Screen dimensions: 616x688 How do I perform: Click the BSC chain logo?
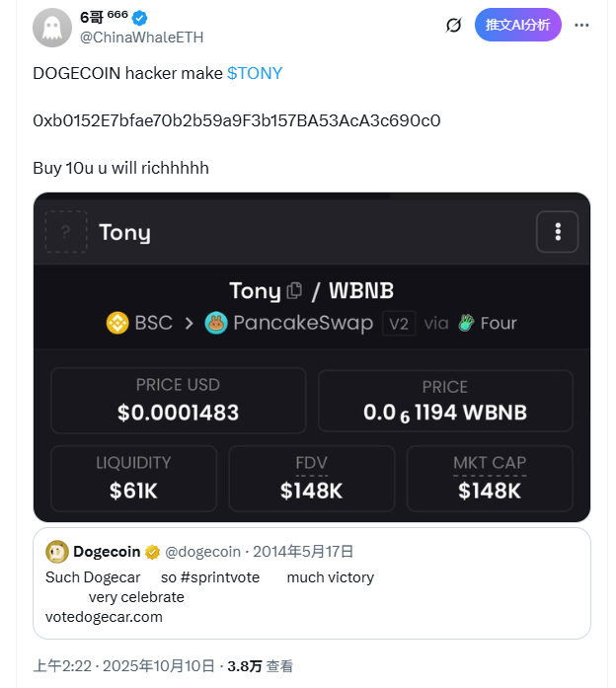tap(117, 323)
